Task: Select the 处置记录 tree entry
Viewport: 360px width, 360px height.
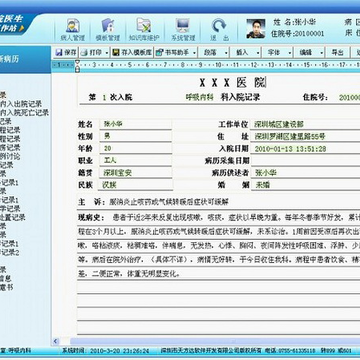Action: tap(13, 217)
